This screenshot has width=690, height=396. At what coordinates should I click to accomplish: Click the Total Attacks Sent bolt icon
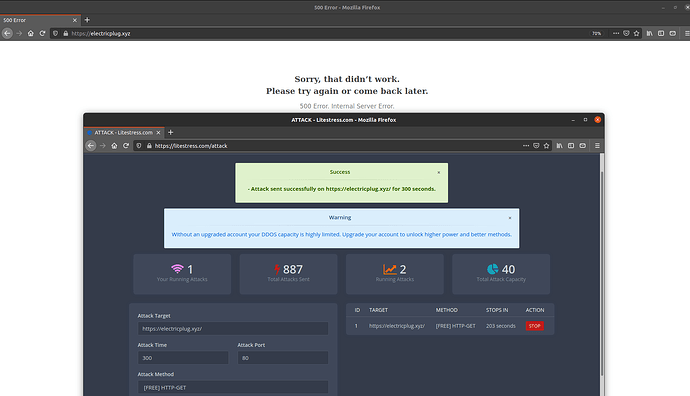tap(277, 269)
